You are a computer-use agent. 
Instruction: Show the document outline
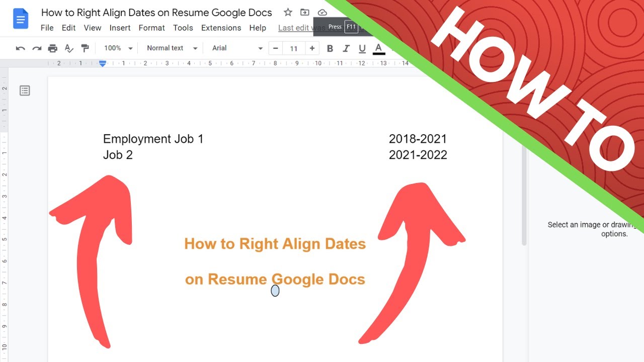[x=25, y=90]
